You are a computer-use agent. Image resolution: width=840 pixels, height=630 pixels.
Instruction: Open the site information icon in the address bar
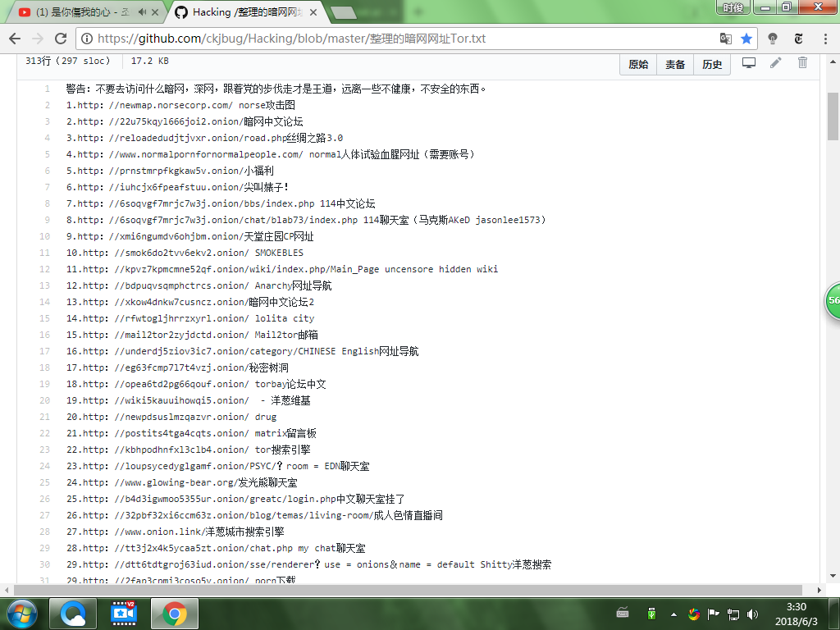(86, 39)
